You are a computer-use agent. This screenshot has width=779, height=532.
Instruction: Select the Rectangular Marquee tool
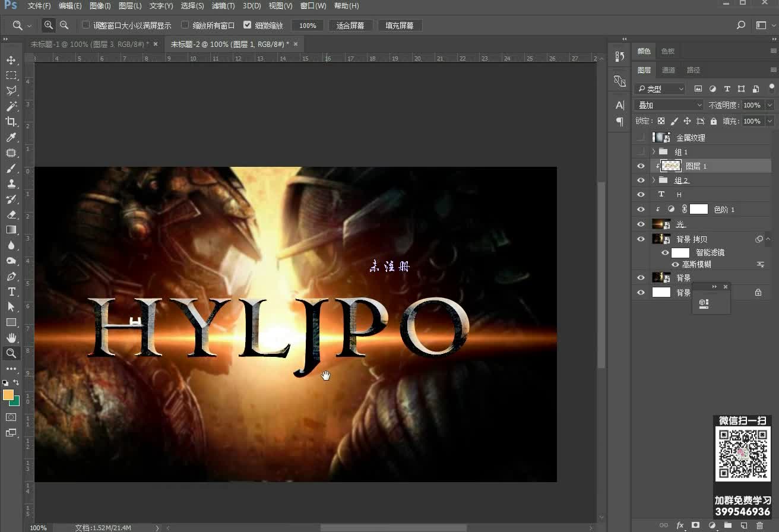click(11, 75)
